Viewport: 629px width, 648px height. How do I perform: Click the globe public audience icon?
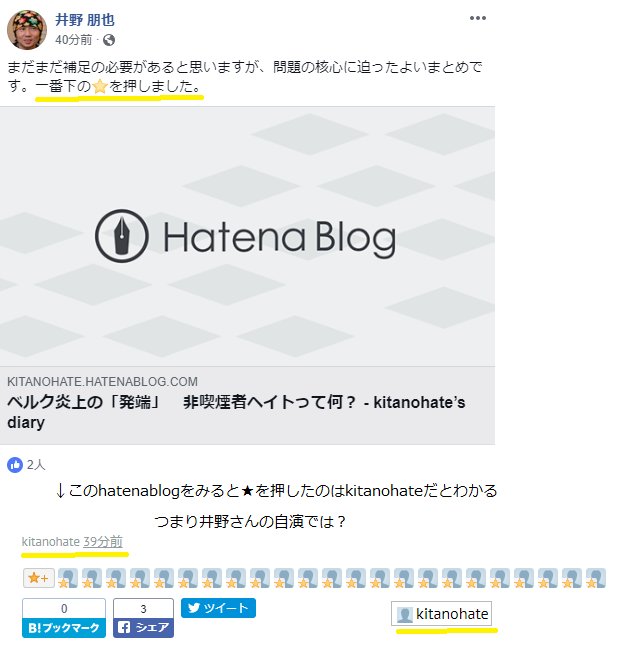pos(109,40)
